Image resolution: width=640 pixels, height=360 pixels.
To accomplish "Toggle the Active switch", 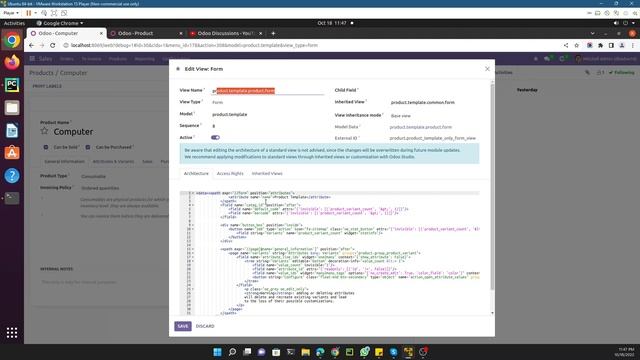I will tap(215, 138).
